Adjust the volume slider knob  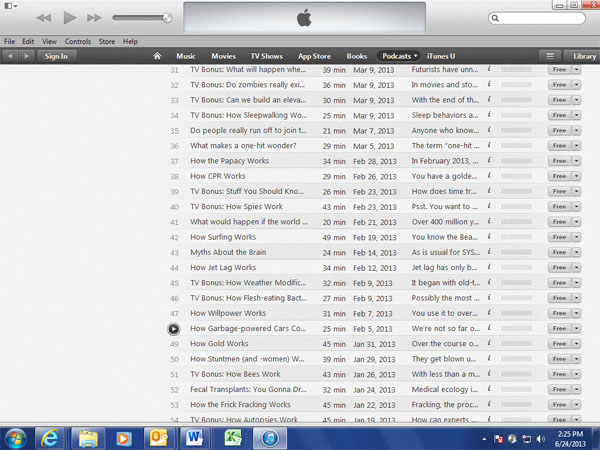tap(167, 18)
